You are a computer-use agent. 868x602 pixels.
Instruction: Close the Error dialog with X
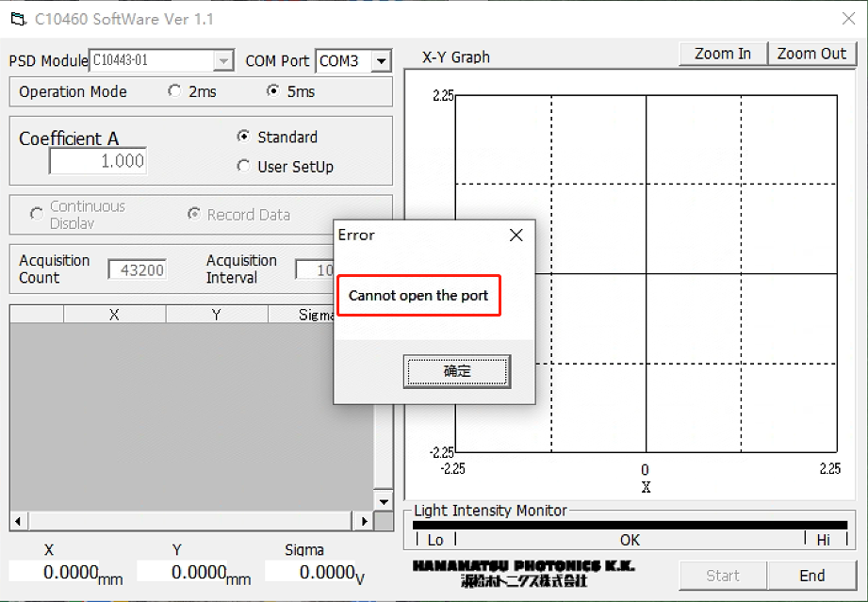tap(516, 236)
